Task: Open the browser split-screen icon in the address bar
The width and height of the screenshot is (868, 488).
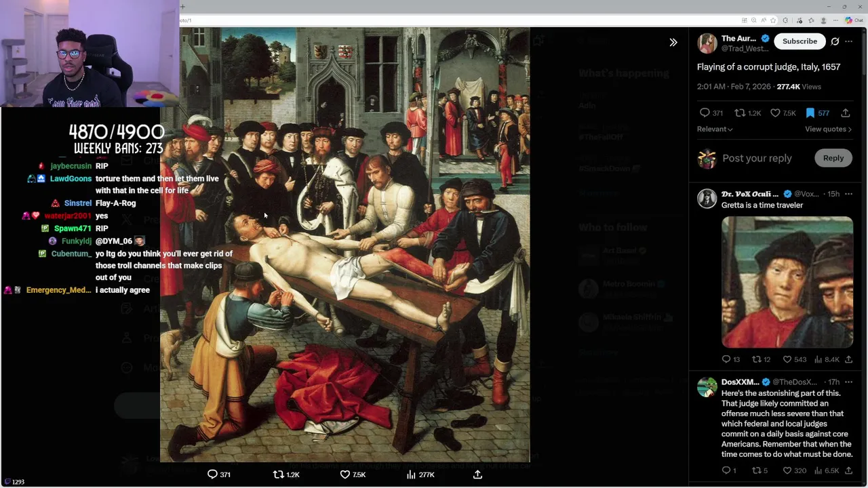Action: pyautogui.click(x=745, y=20)
